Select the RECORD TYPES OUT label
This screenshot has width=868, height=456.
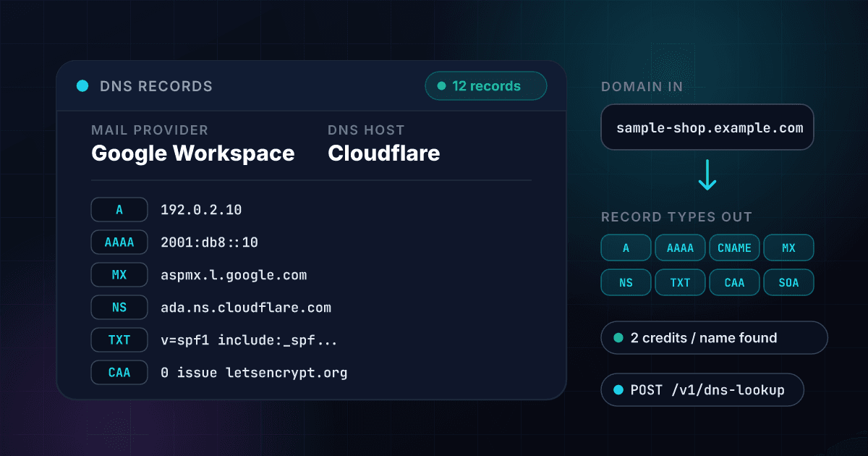tap(677, 217)
